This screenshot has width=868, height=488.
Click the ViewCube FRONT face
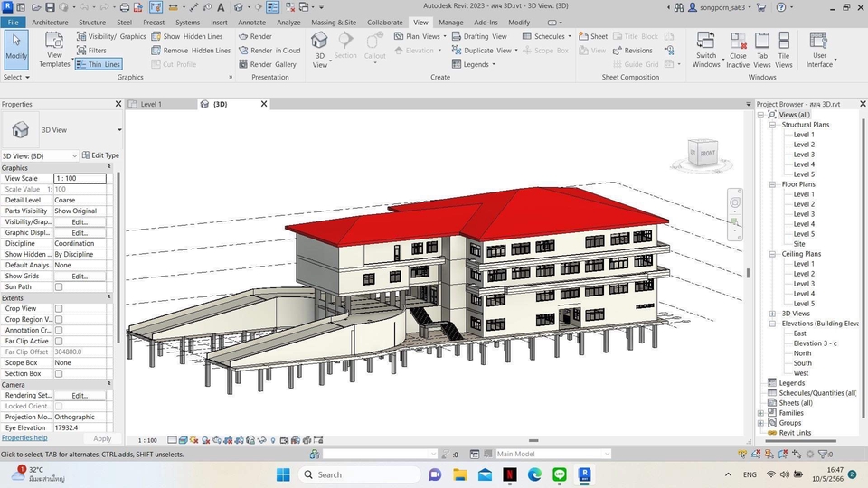707,154
